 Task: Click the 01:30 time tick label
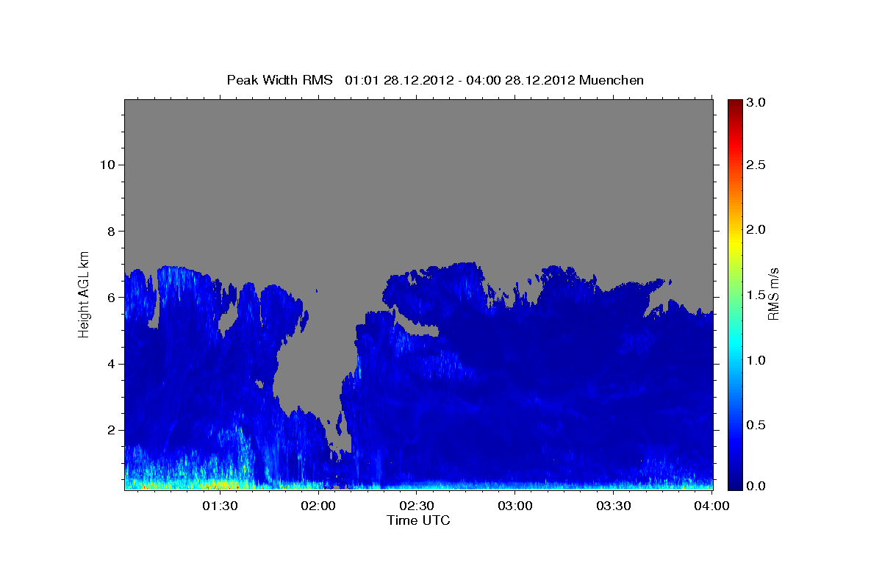point(220,506)
